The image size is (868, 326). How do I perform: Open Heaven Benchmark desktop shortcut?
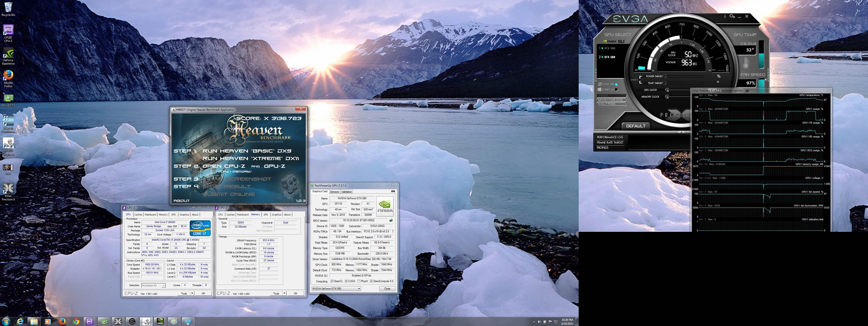tap(8, 124)
